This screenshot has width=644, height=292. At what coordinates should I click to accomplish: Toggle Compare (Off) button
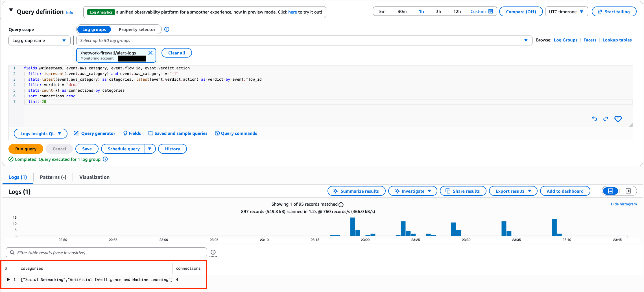521,12
